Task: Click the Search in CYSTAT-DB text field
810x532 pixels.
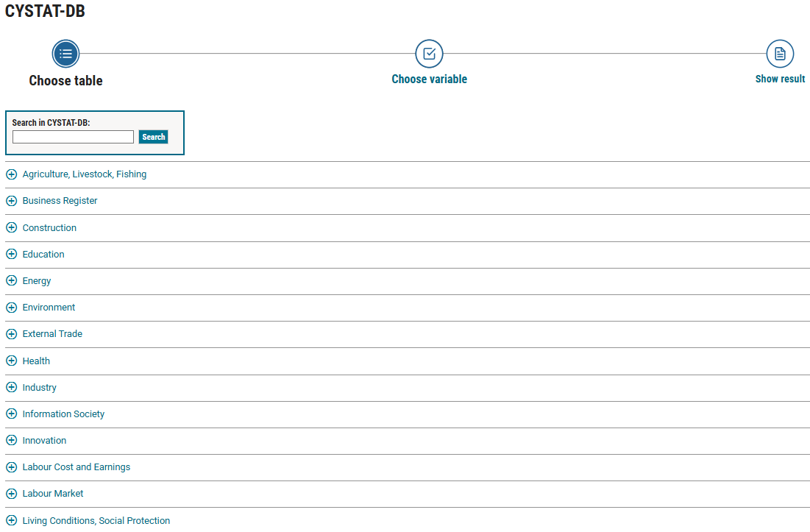Action: pyautogui.click(x=73, y=137)
